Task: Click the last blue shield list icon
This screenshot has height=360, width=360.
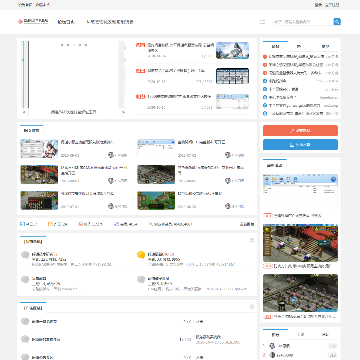Action: (265, 113)
